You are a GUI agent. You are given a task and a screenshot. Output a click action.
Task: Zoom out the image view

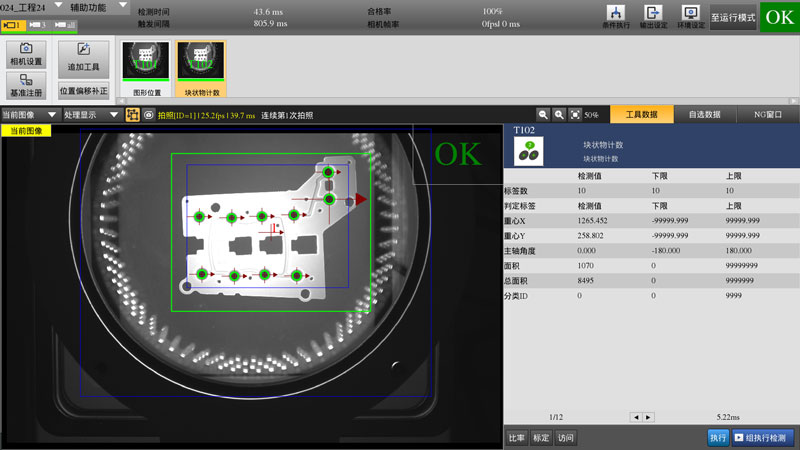pyautogui.click(x=543, y=115)
